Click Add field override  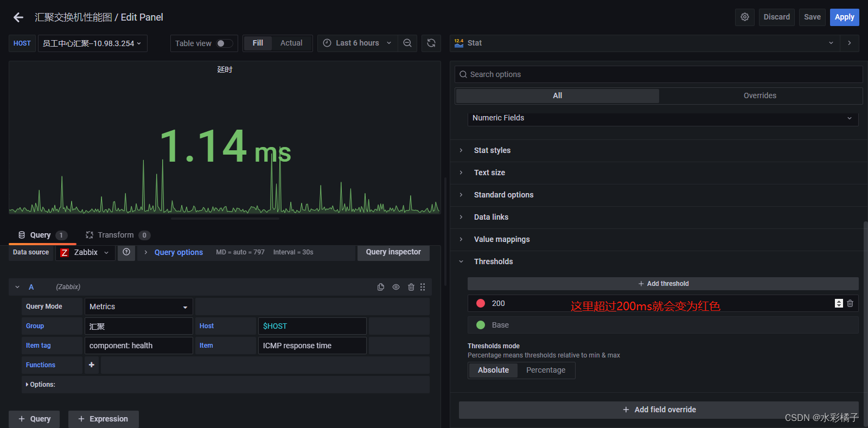pyautogui.click(x=659, y=410)
